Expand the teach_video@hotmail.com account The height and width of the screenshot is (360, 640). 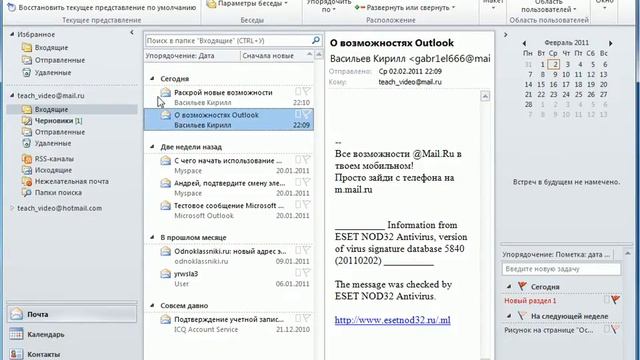[x=12, y=208]
